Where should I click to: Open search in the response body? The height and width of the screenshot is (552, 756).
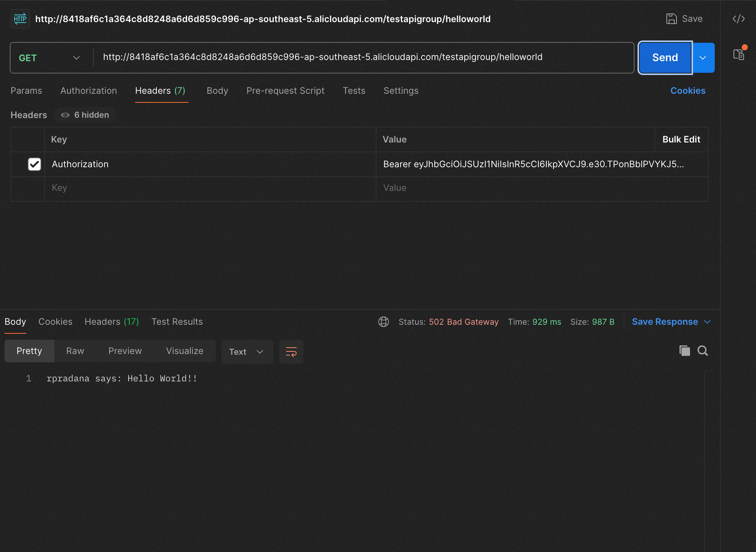tap(702, 351)
